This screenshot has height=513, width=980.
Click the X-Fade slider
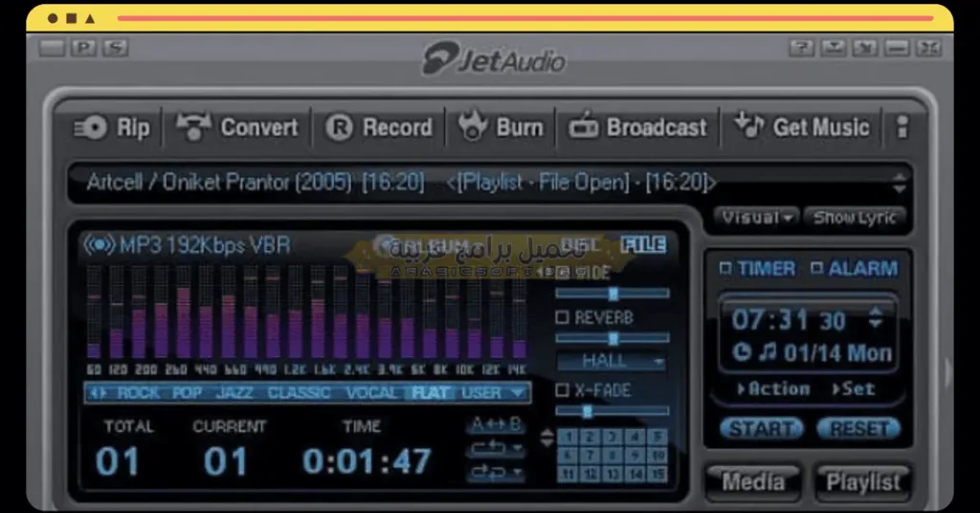612,412
